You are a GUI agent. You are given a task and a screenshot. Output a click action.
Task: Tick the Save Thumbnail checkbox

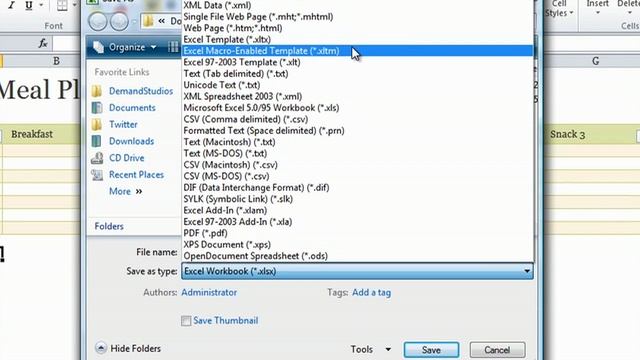pos(186,321)
